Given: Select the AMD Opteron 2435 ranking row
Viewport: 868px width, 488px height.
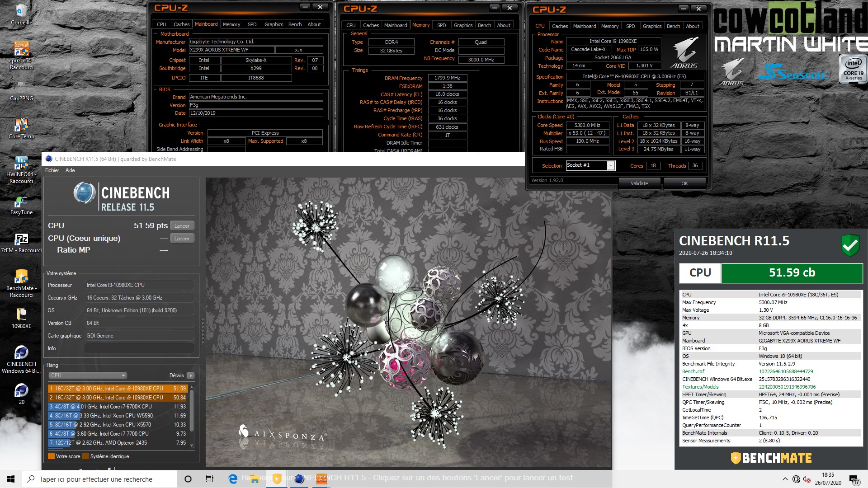Looking at the screenshot, I should (x=118, y=443).
